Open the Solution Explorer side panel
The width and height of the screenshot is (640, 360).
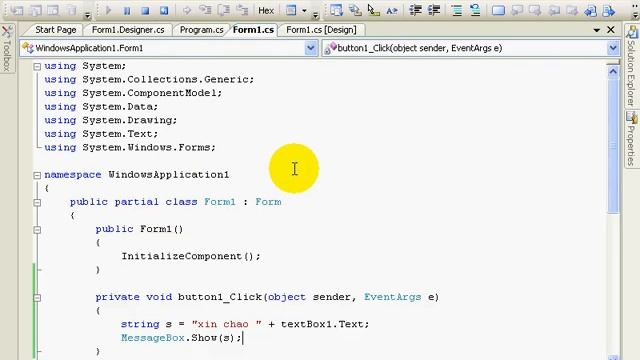click(631, 66)
